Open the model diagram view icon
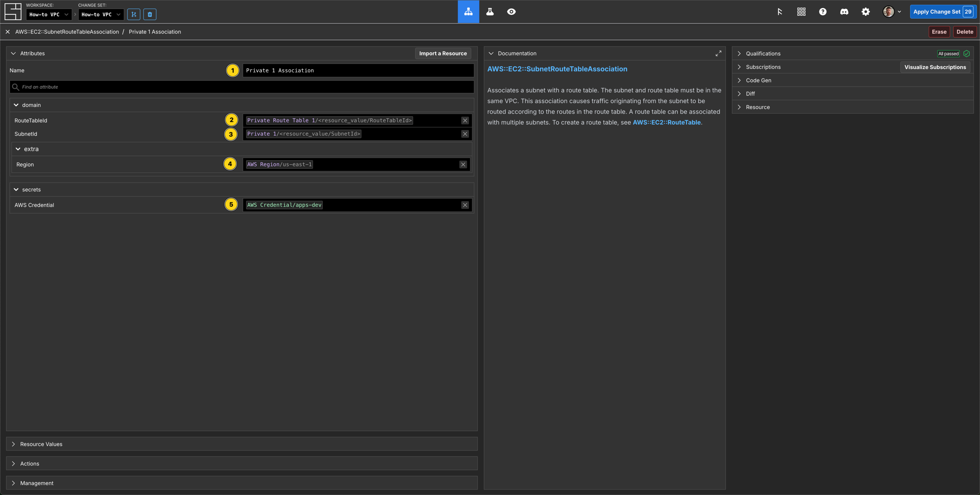 pos(468,12)
